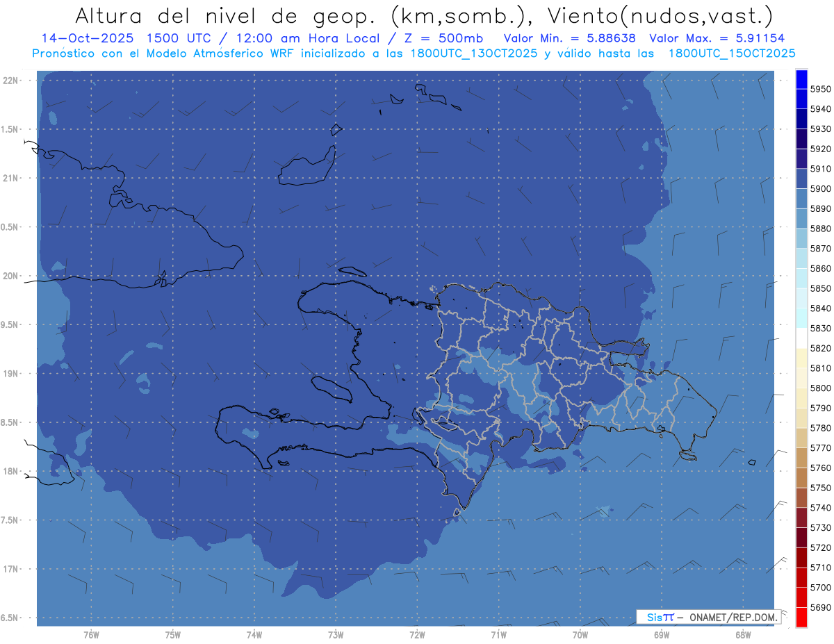Click the SisTT - ONAMET/REP.DOM. watermark box
Image resolution: width=834 pixels, height=644 pixels.
tap(708, 617)
